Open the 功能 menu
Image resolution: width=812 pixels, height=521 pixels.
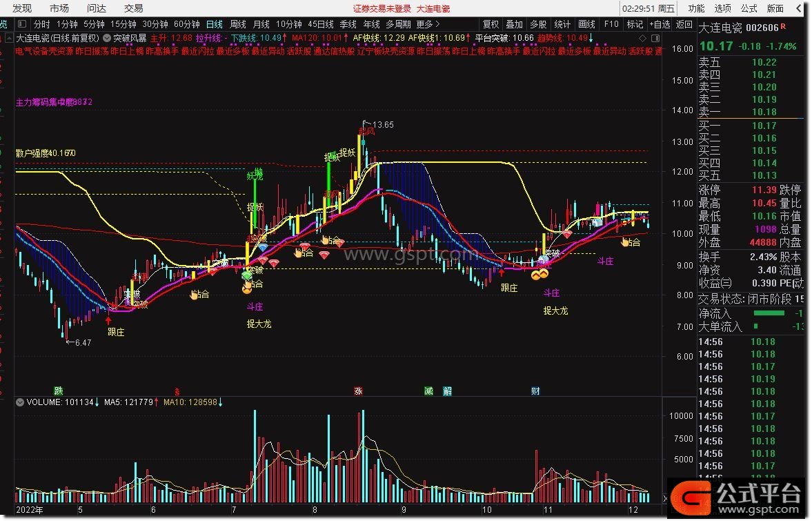click(696, 8)
